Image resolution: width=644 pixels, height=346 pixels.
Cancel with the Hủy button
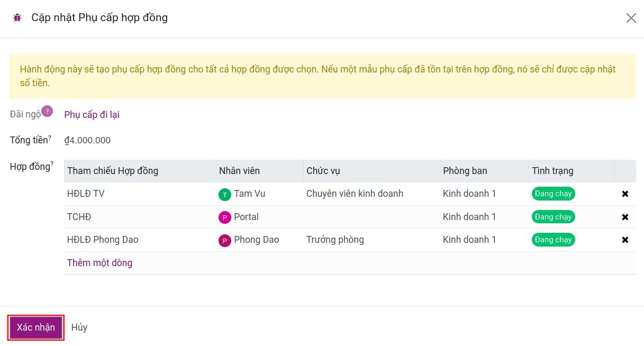(x=79, y=327)
